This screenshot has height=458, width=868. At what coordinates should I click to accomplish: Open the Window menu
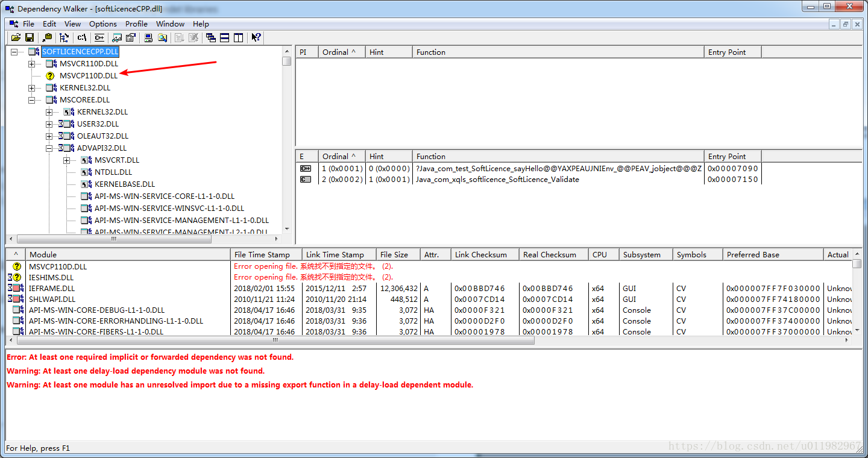tap(170, 24)
